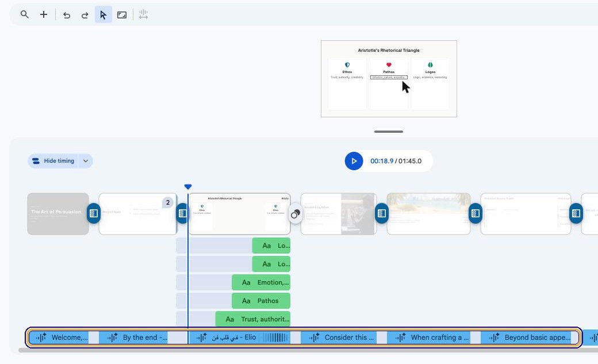Click the preview panel resize handle bar
The width and height of the screenshot is (598, 364).
(389, 132)
